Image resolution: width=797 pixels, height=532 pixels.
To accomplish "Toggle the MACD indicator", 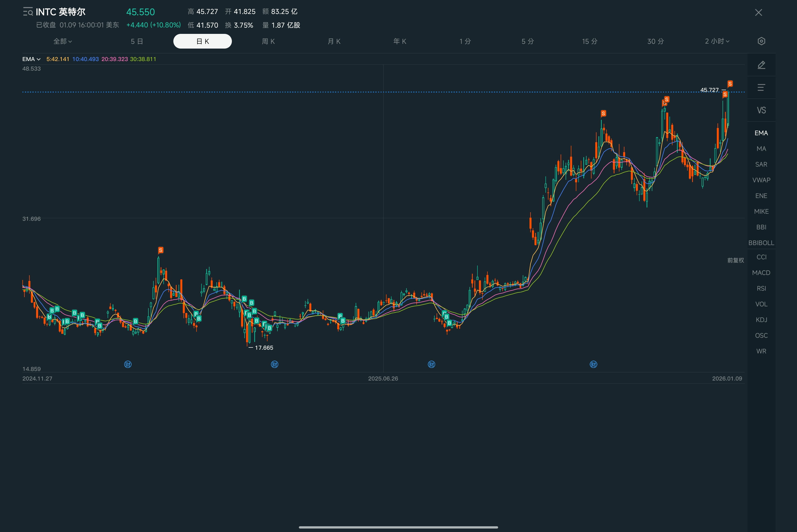I will coord(761,273).
